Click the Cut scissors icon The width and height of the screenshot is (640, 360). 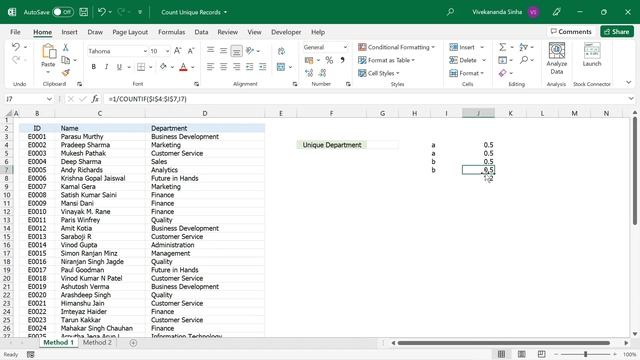pos(65,48)
